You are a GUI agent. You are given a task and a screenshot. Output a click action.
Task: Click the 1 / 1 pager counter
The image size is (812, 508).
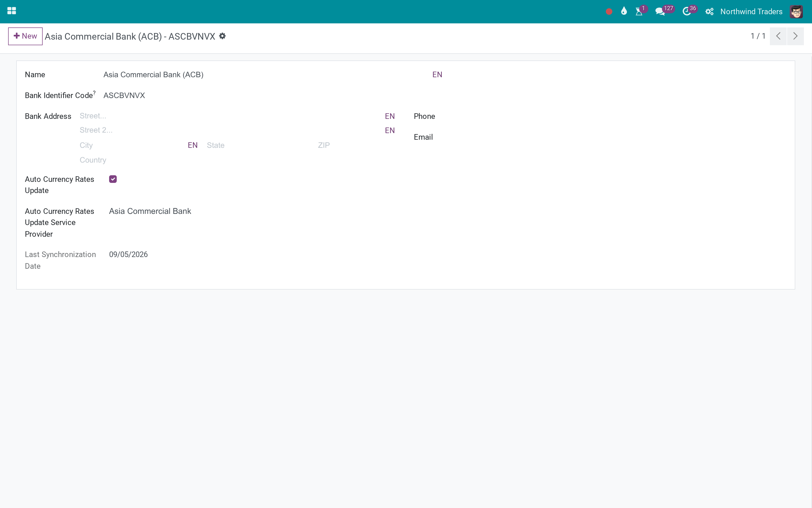[758, 36]
